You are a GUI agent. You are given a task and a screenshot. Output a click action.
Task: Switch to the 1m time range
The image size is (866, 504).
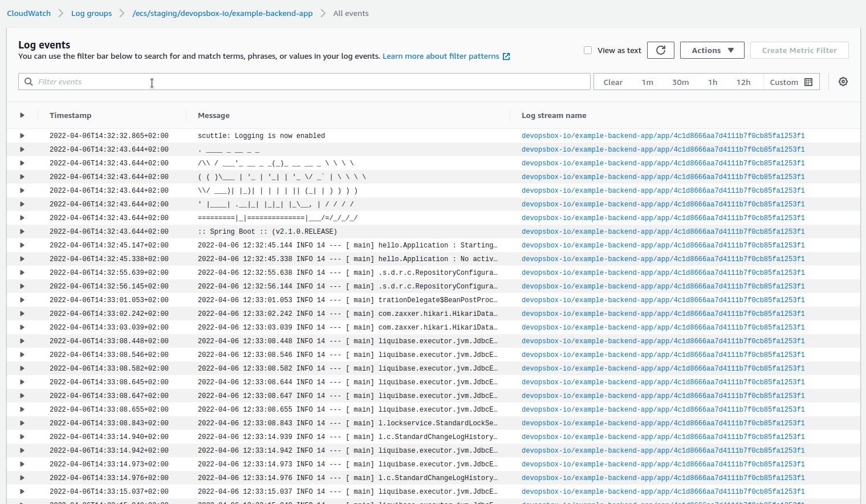(647, 82)
